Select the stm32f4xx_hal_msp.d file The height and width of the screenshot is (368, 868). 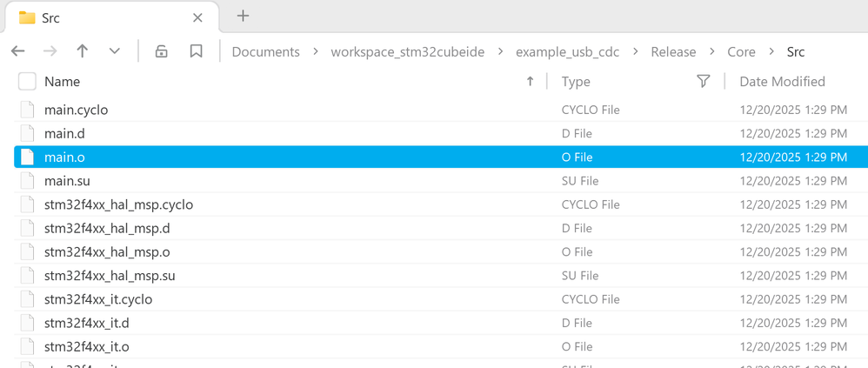(x=107, y=228)
